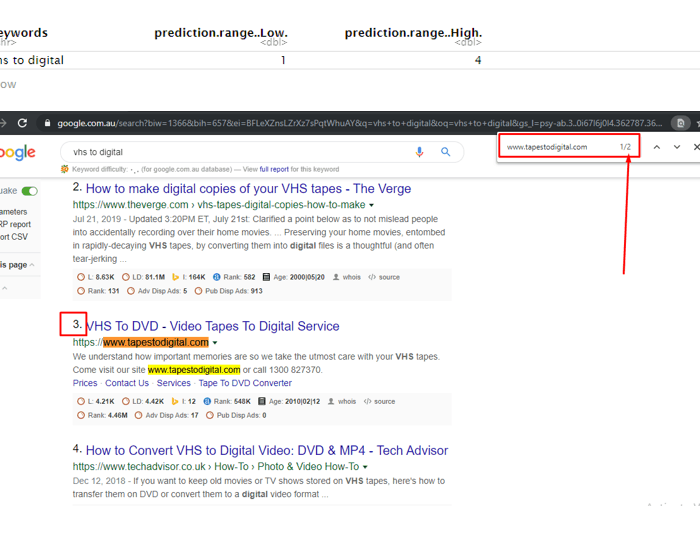Click the 'RP report' sidebar link
Image resolution: width=700 pixels, height=543 pixels.
pyautogui.click(x=16, y=224)
